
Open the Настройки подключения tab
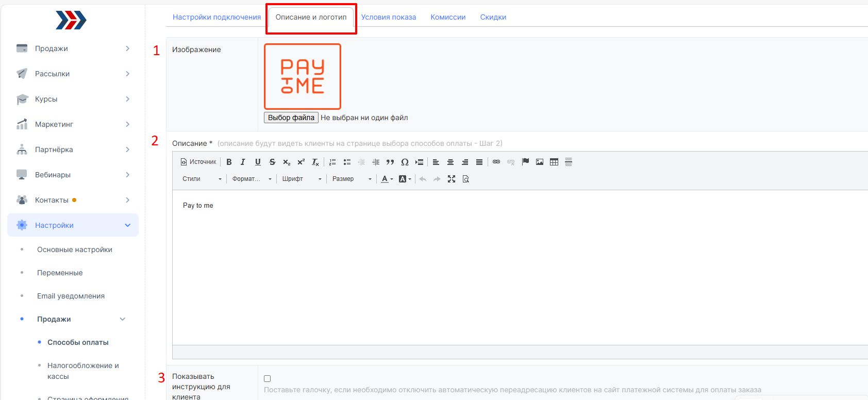[x=216, y=17]
